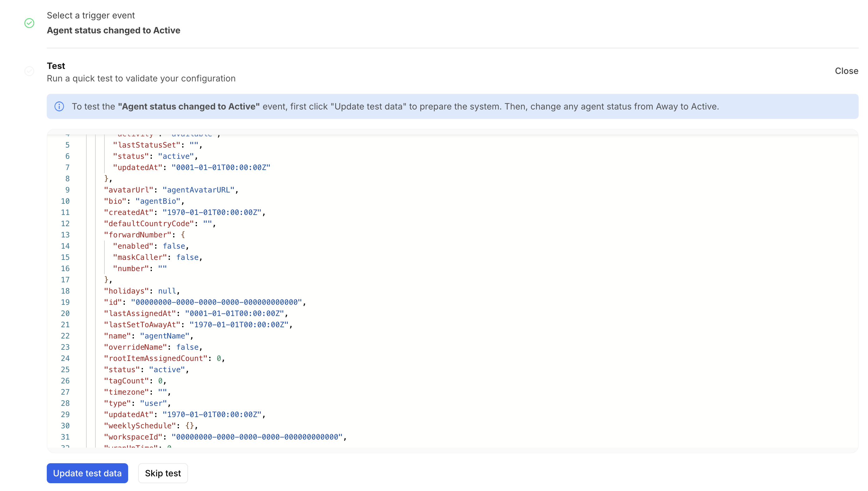This screenshot has width=868, height=491.
Task: Close the Test section
Action: tap(846, 71)
